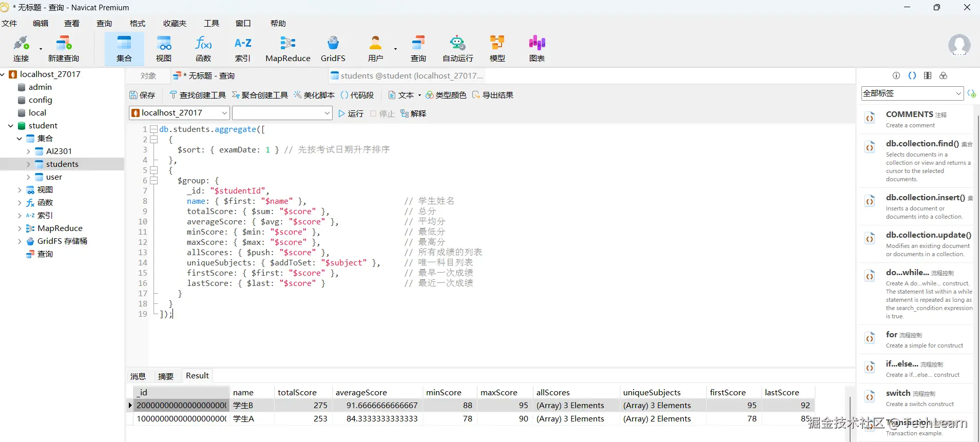
Task: Click 导出结果 export results
Action: pyautogui.click(x=493, y=95)
